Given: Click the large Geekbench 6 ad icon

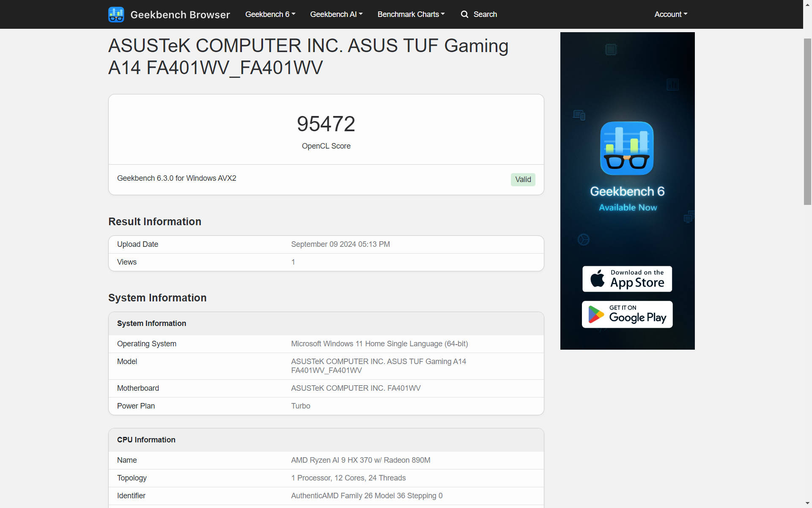Looking at the screenshot, I should (x=627, y=148).
